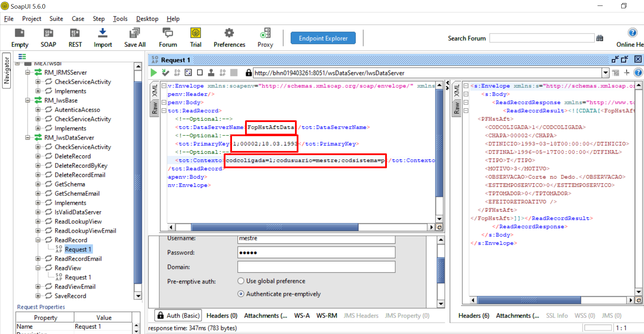Expand the AutenticaAcesso operation node
The height and width of the screenshot is (334, 644).
[38, 110]
